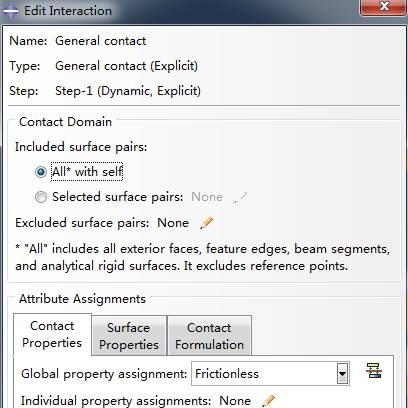Click the General contact name text
Image resolution: width=408 pixels, height=408 pixels.
click(101, 41)
